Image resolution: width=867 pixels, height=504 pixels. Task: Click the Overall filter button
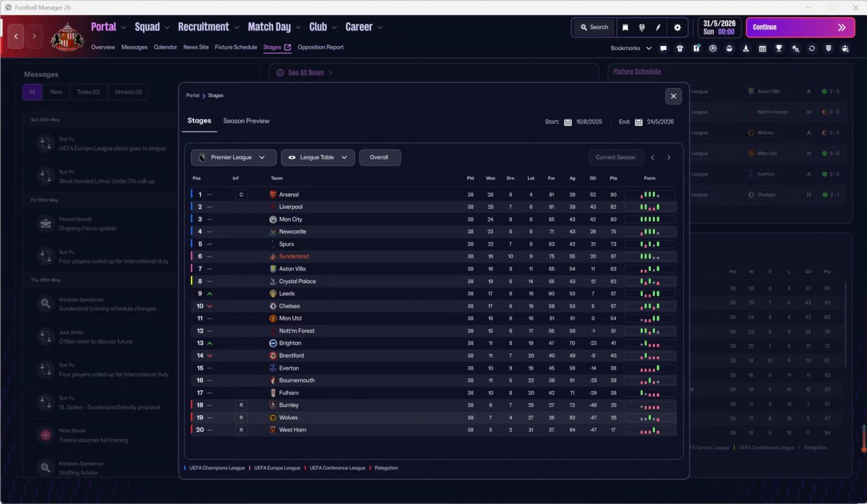(x=379, y=157)
